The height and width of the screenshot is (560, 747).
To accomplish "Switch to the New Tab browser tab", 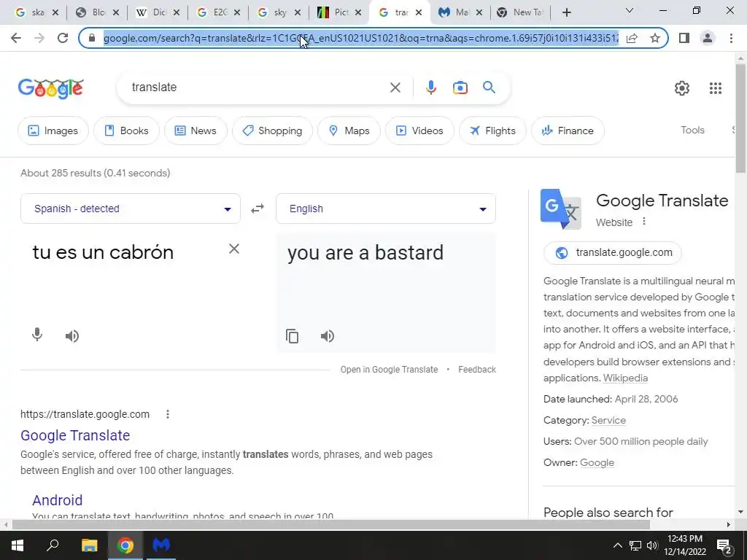I will pyautogui.click(x=520, y=12).
